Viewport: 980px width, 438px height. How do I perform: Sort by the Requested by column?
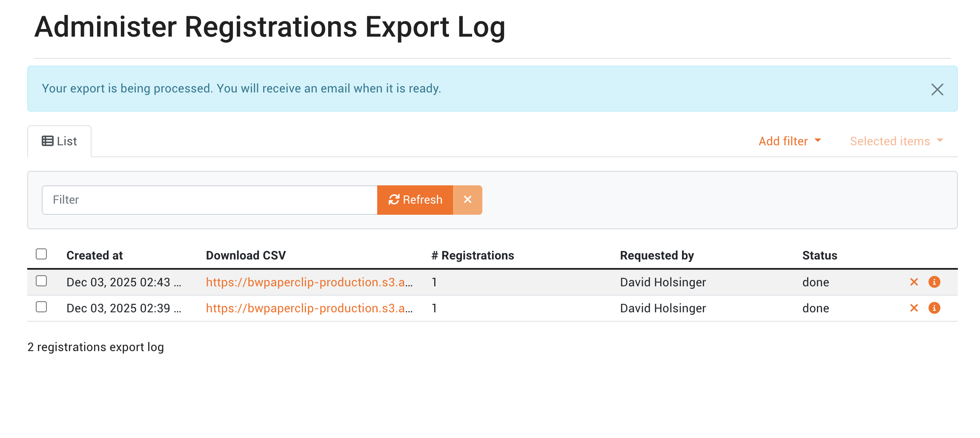656,256
